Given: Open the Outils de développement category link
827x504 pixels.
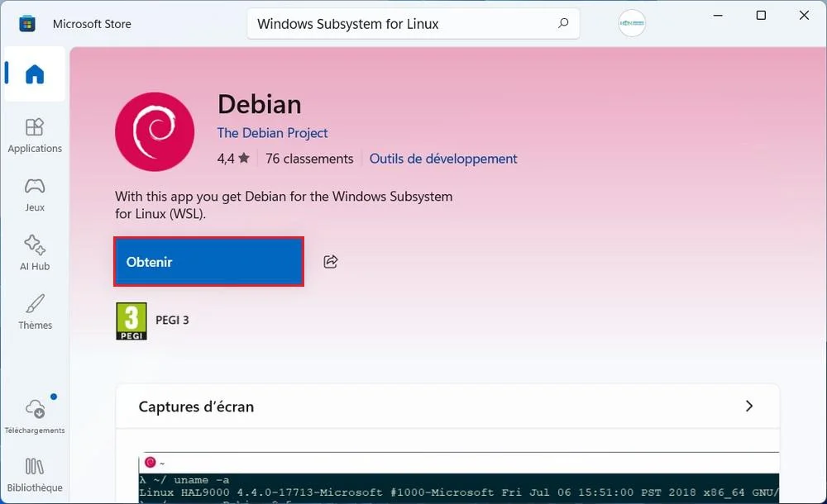Looking at the screenshot, I should point(443,159).
